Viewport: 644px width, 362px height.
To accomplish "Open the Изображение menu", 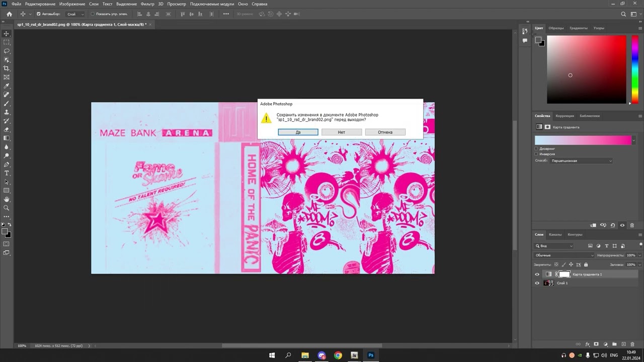I will click(72, 4).
